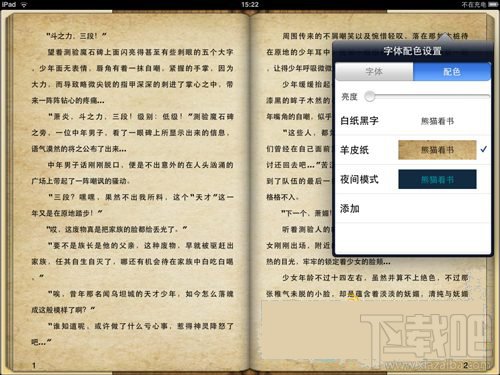Choose the 夜间模式 night mode scheme
This screenshot has width=500, height=375.
pyautogui.click(x=413, y=179)
